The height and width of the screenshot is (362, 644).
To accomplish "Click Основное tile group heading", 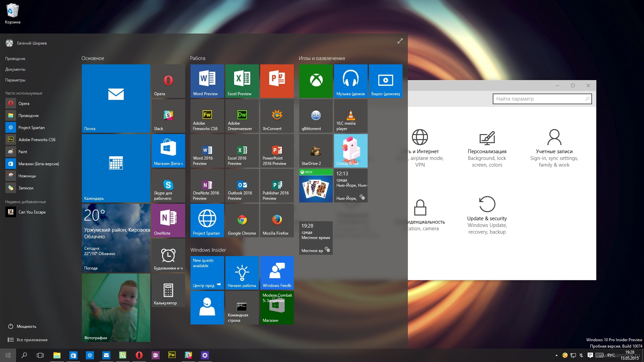I will [x=93, y=58].
